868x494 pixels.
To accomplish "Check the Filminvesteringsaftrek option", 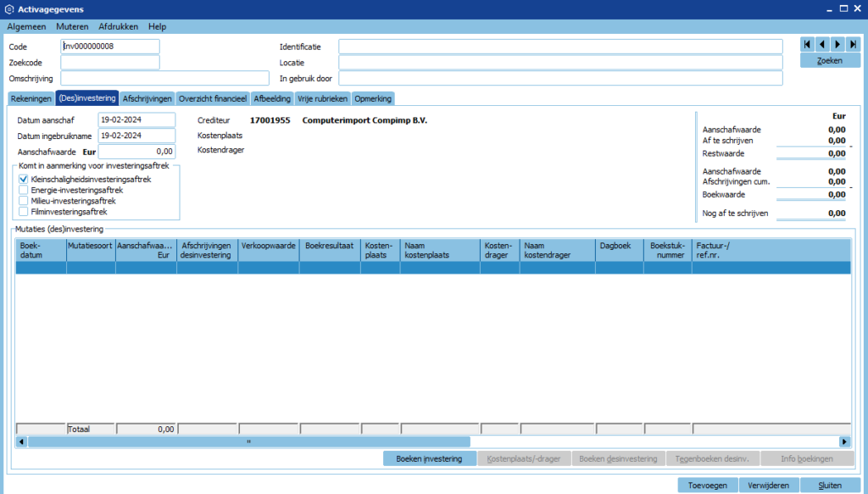I will [x=24, y=212].
